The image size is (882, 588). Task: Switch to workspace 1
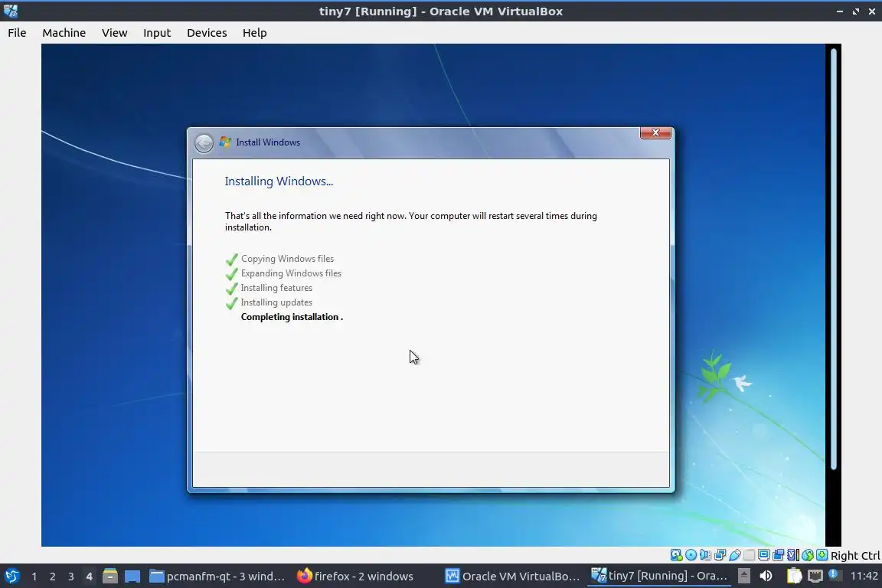34,577
